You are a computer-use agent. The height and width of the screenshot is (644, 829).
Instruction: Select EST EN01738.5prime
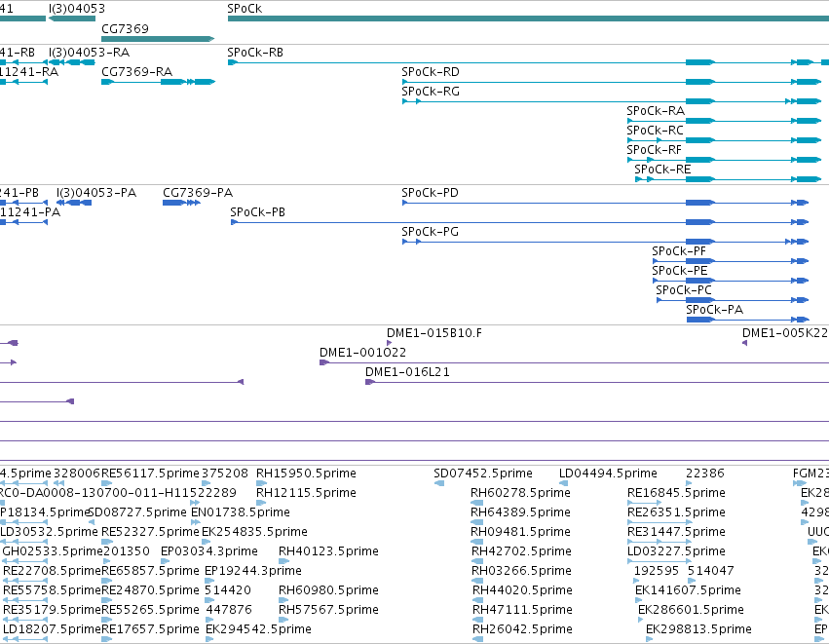click(241, 512)
